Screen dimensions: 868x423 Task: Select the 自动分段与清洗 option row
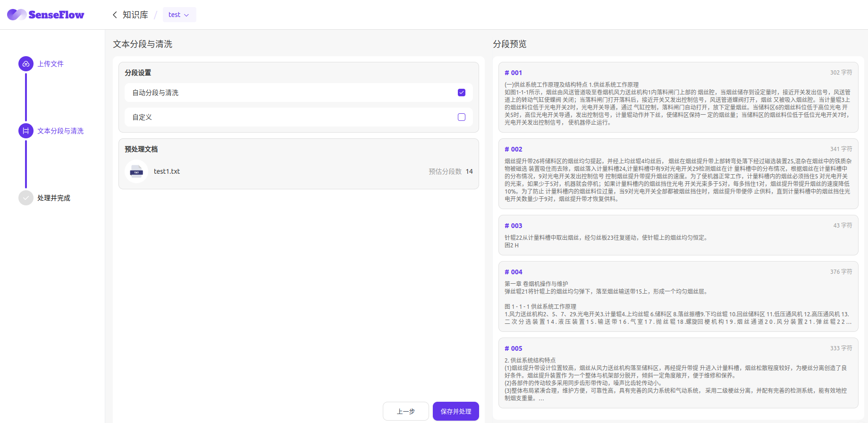tap(299, 93)
